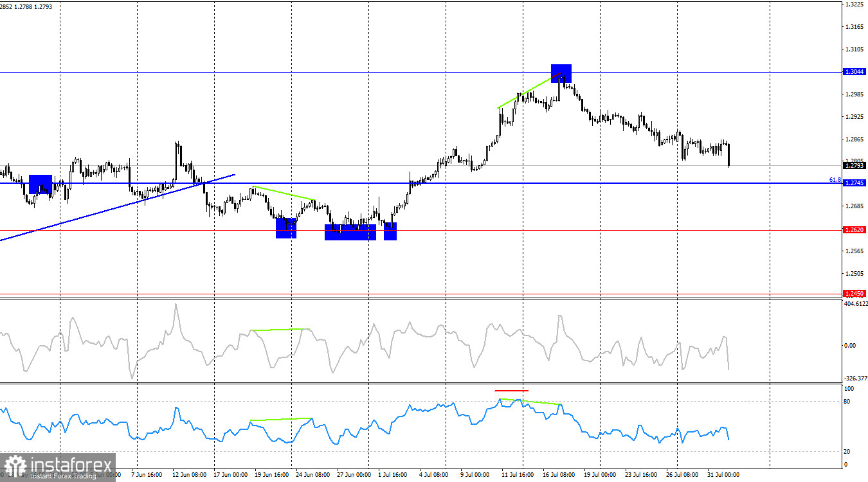The image size is (868, 482).
Task: Click the 1.2505 price axis value
Action: coord(854,274)
